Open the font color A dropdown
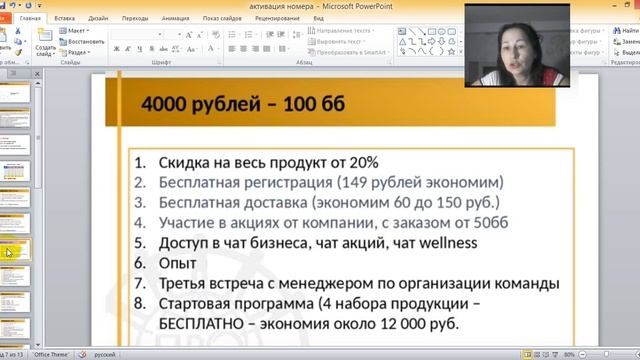 [x=213, y=49]
